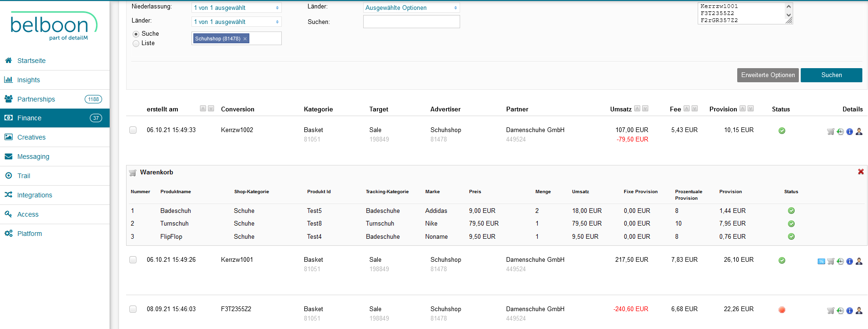Select the Liste radio button
This screenshot has height=329, width=868.
tap(136, 43)
